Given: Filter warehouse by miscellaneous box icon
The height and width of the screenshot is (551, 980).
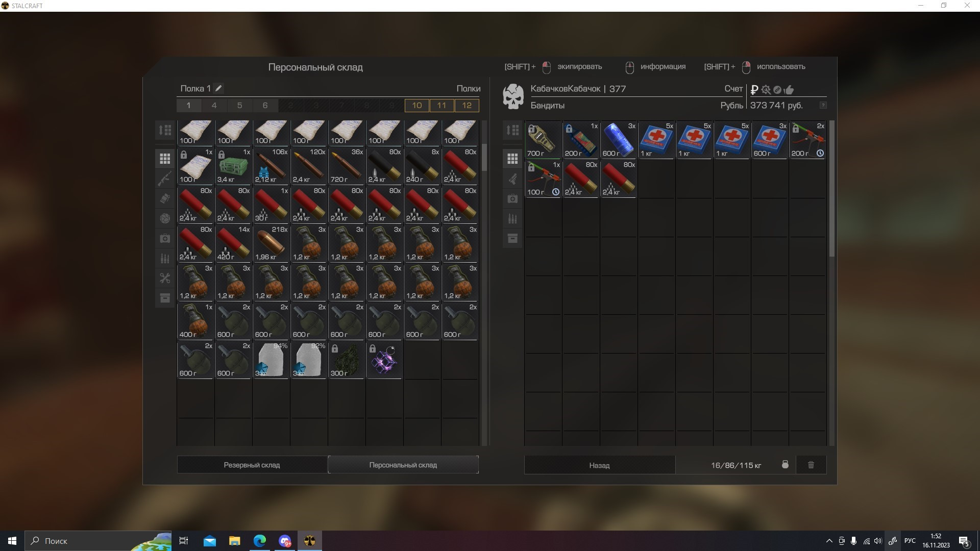Looking at the screenshot, I should coord(165,298).
